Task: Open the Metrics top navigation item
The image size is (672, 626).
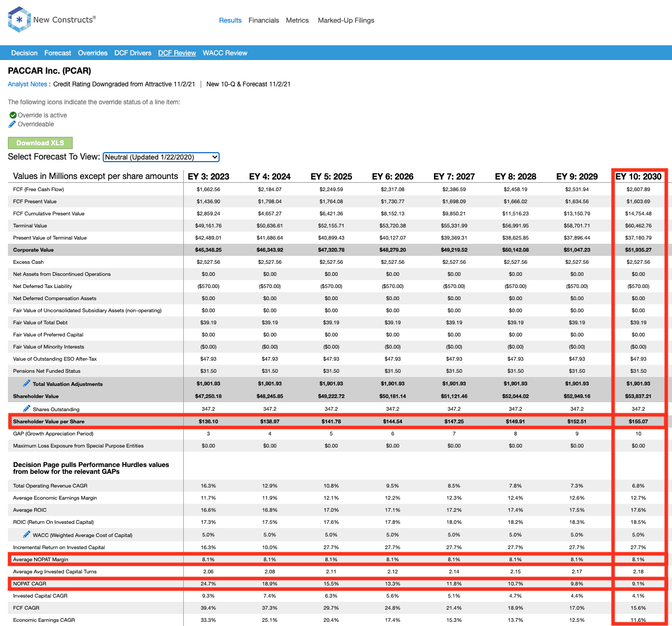Action: (298, 20)
